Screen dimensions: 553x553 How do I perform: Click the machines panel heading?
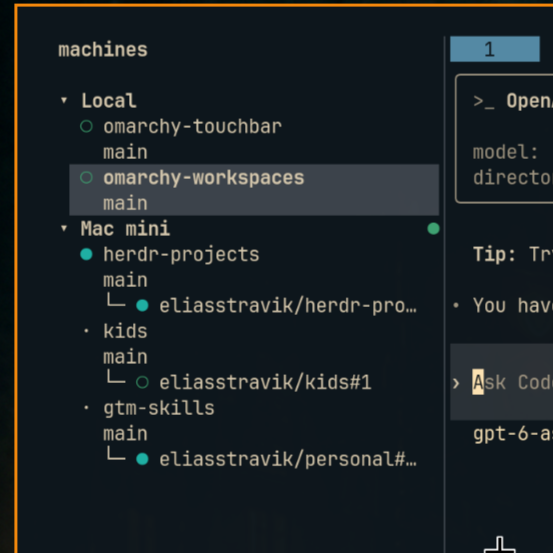click(x=103, y=50)
